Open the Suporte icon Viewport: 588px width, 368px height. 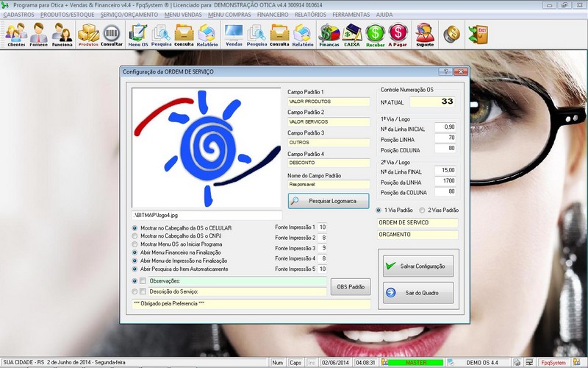click(x=424, y=34)
